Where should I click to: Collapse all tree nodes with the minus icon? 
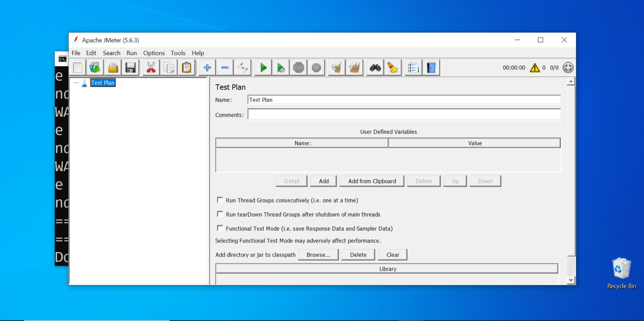tap(224, 67)
